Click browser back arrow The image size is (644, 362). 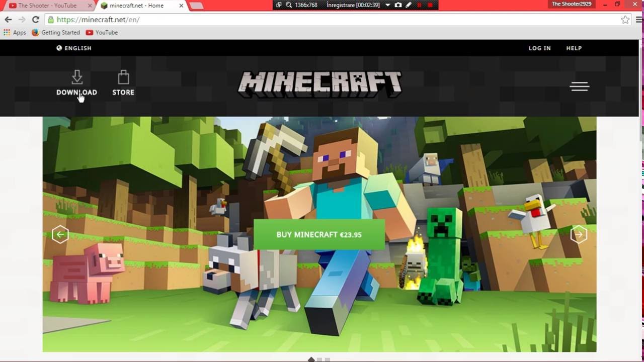pyautogui.click(x=8, y=20)
